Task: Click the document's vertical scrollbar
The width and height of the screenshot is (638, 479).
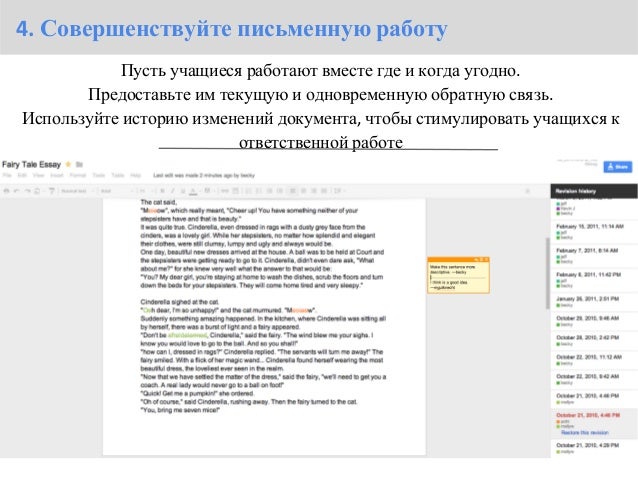Action: pos(547,273)
